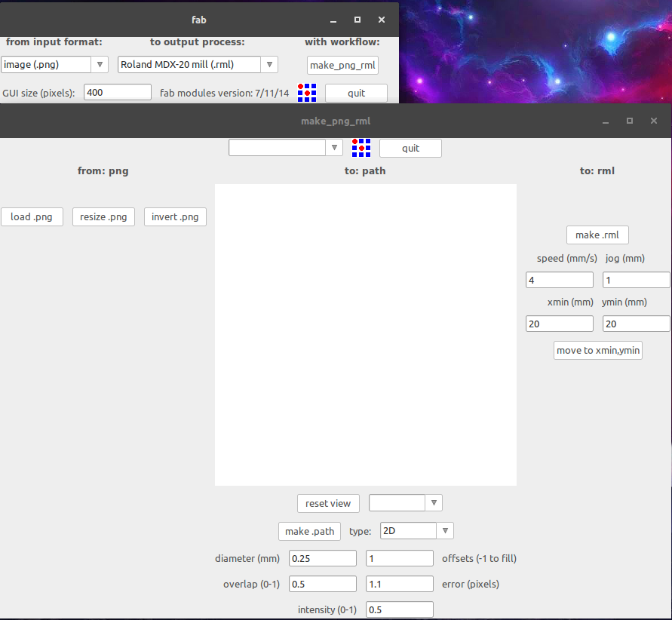Click the 'to: path' heading
Screen dimensions: 672x620
365,171
